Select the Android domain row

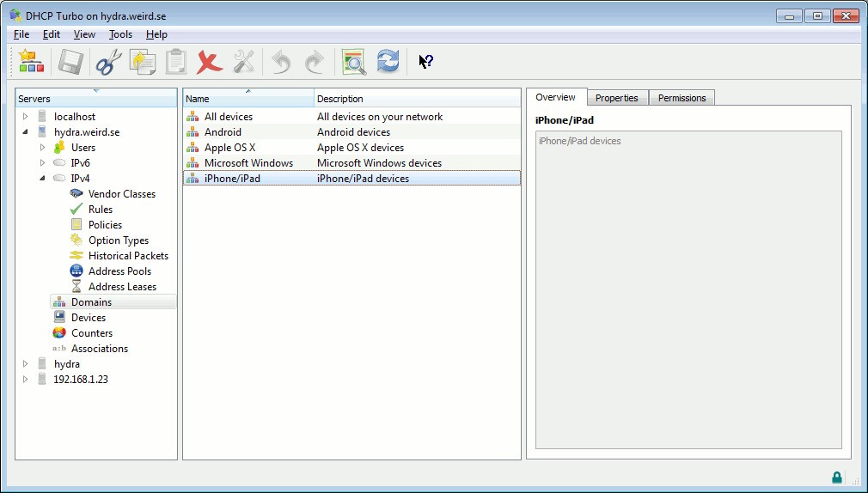click(x=352, y=132)
